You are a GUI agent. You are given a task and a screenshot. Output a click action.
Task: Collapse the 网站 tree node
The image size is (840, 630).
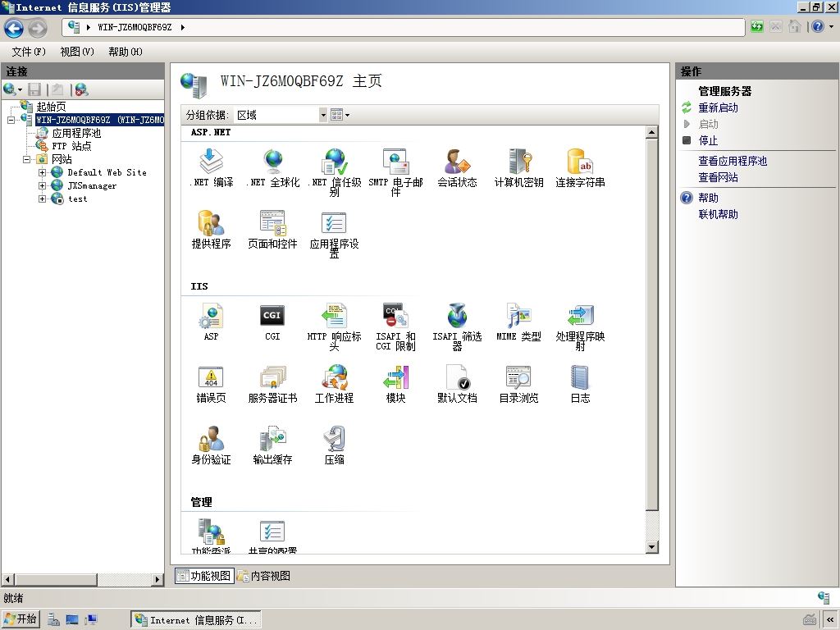(x=26, y=159)
